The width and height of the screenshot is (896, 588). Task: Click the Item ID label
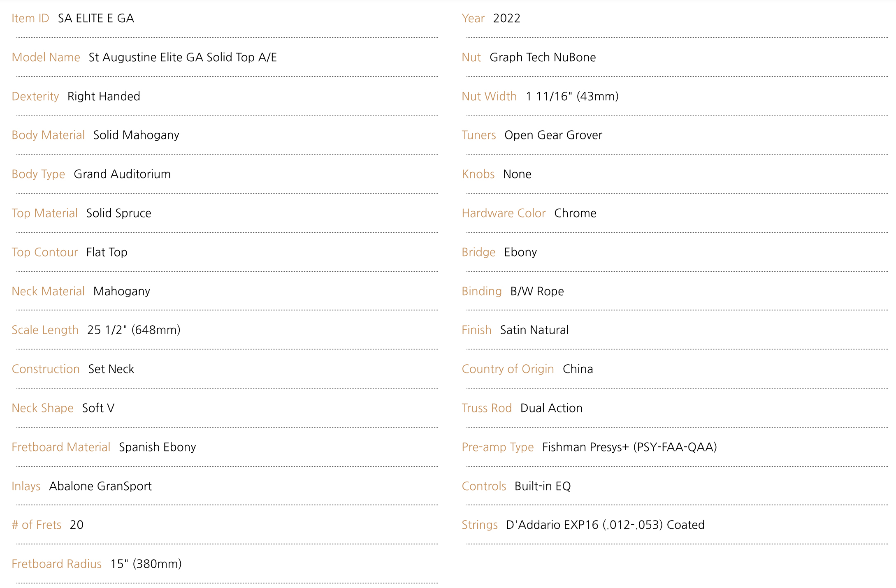pos(30,18)
